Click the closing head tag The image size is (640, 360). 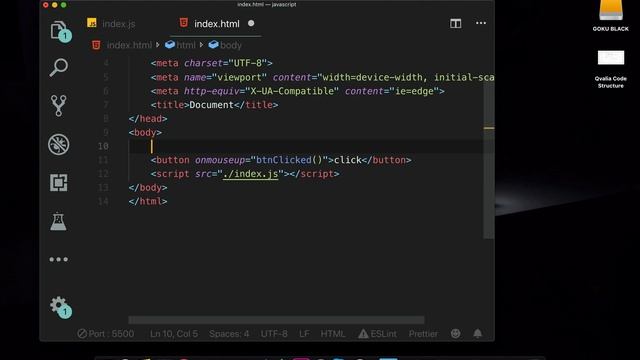148,119
